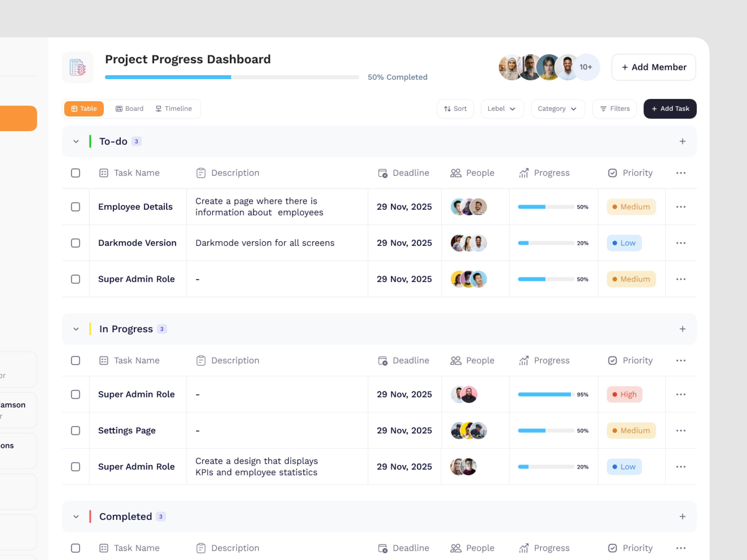Click the Add Member button
This screenshot has width=747, height=560.
654,67
